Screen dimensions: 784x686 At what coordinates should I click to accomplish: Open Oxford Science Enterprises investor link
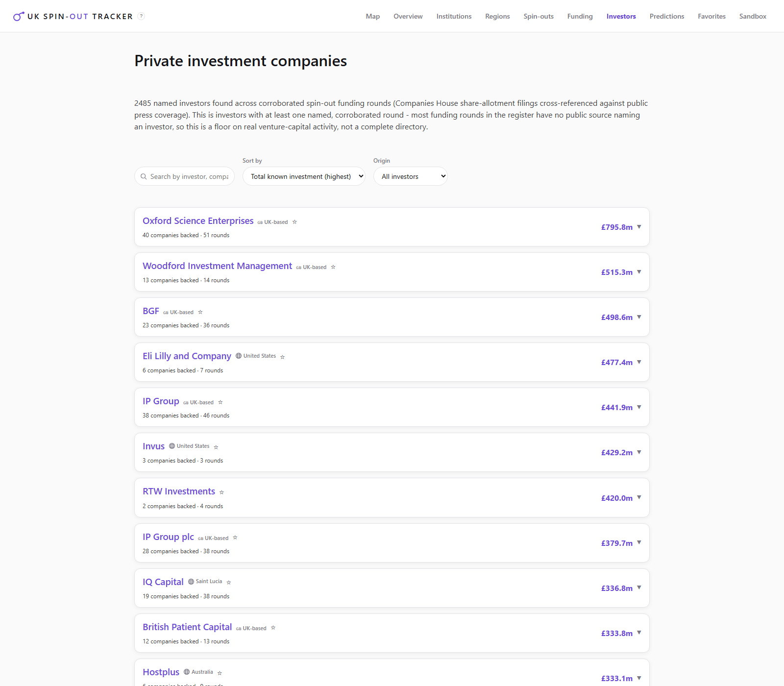coord(198,221)
